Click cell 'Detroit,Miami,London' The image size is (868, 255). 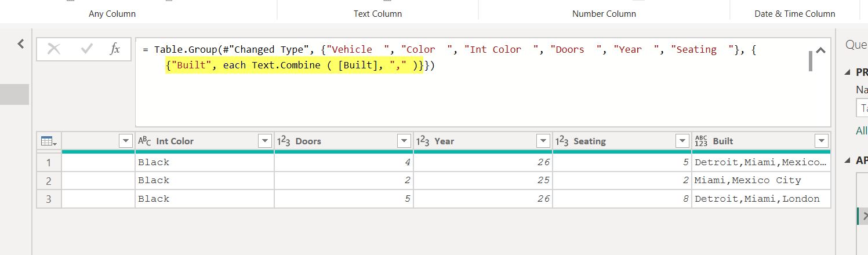click(761, 199)
